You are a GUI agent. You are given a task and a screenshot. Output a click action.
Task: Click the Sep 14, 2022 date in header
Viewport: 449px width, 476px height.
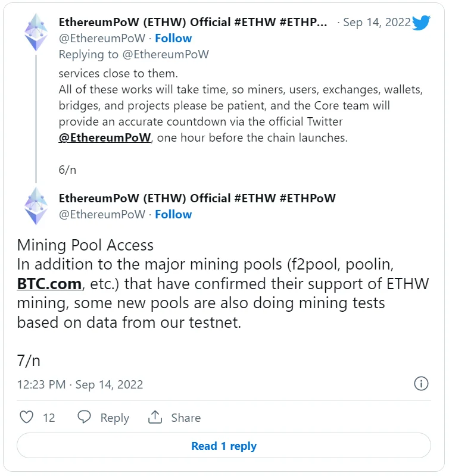click(x=378, y=23)
